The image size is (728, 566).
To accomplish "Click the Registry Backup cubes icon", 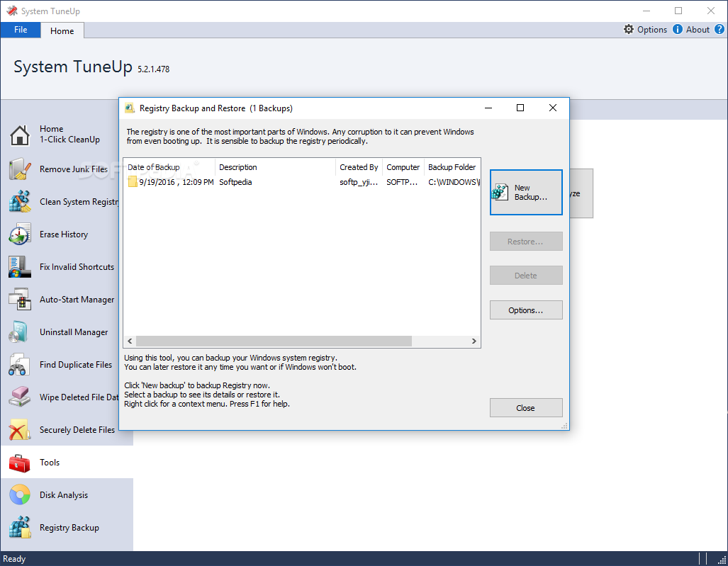I will [20, 528].
